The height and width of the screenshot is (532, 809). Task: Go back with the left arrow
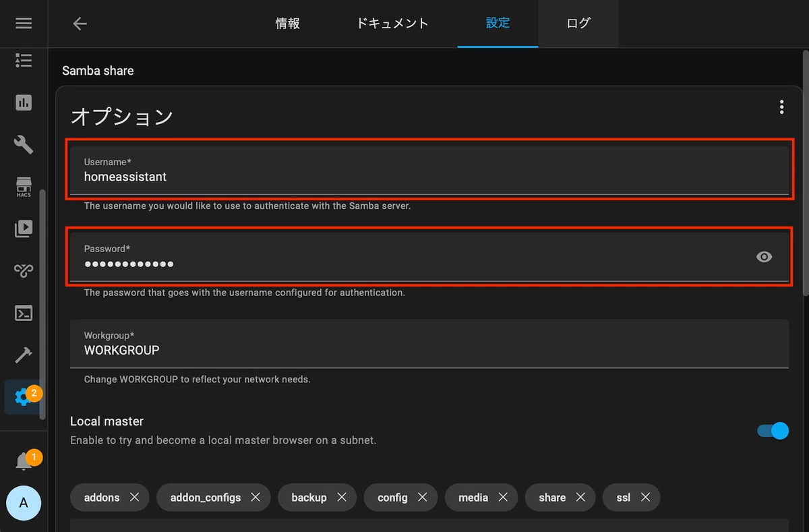80,24
